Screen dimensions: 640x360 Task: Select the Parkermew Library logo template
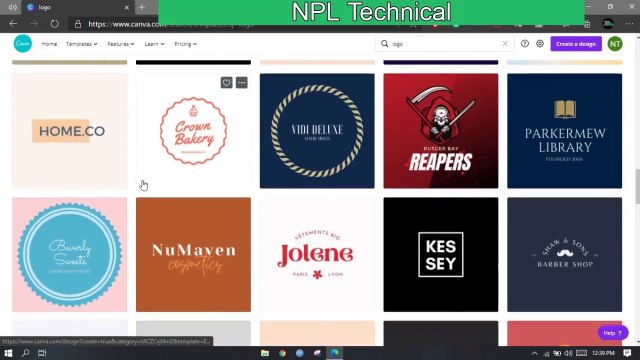coord(564,131)
